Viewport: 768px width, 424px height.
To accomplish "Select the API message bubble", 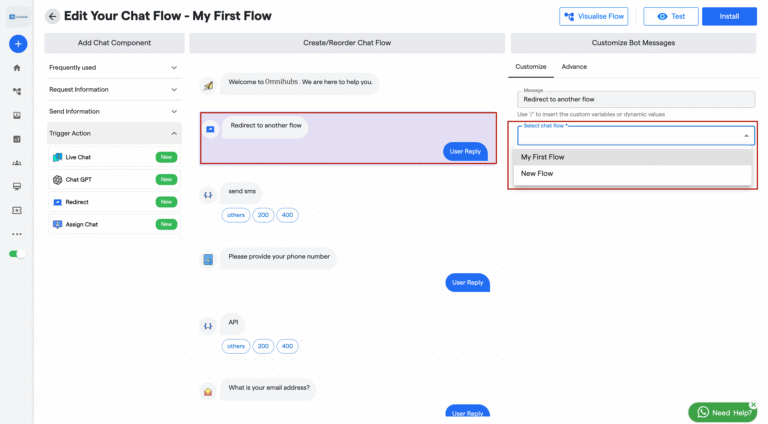I will click(233, 323).
